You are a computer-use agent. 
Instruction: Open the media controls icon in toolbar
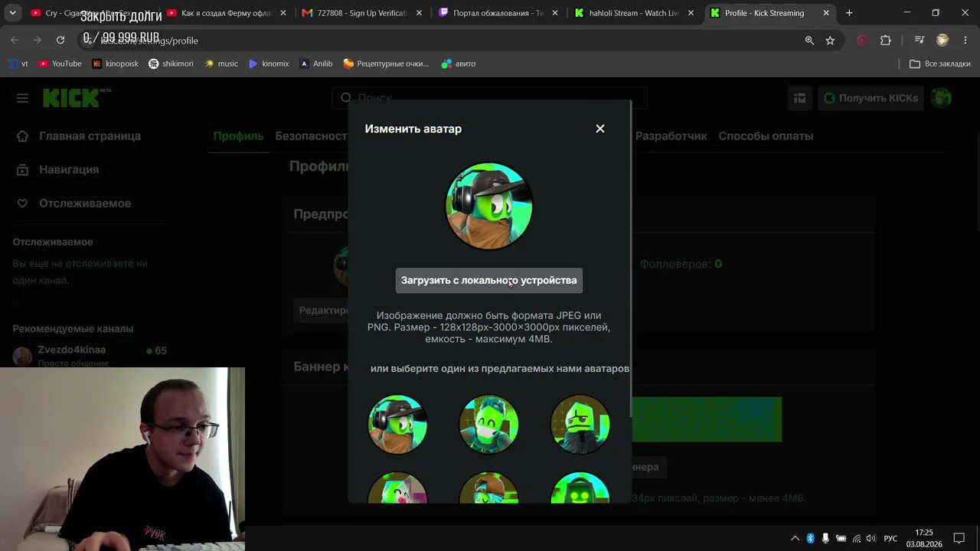click(920, 41)
